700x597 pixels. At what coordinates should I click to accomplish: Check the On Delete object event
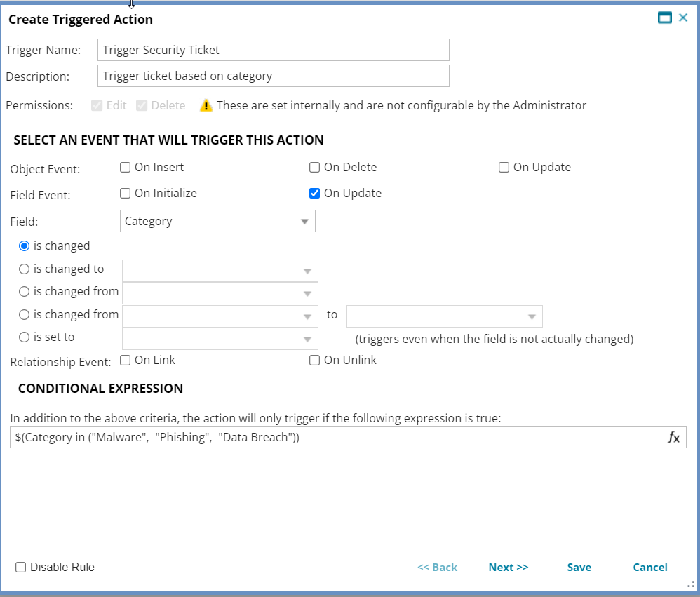click(x=314, y=167)
